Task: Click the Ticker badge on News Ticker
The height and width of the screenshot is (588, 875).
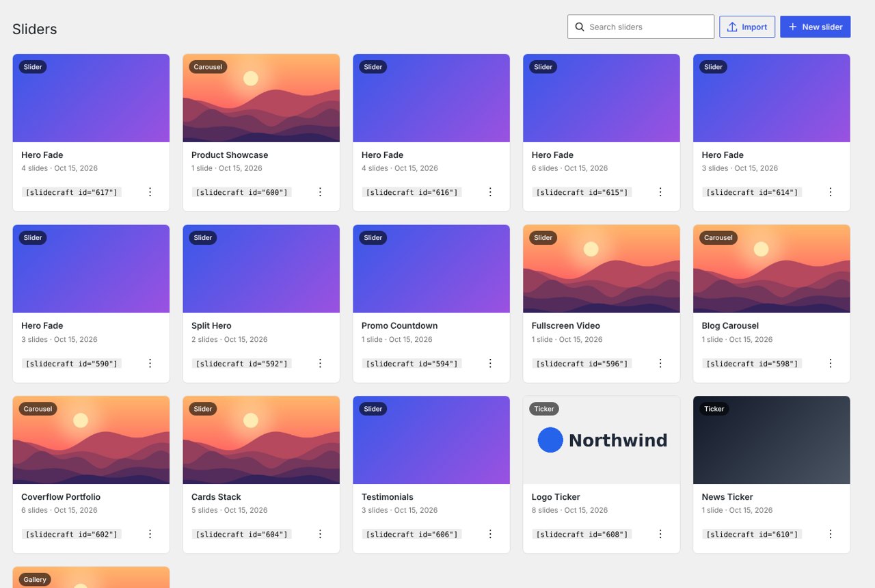Action: pos(714,409)
